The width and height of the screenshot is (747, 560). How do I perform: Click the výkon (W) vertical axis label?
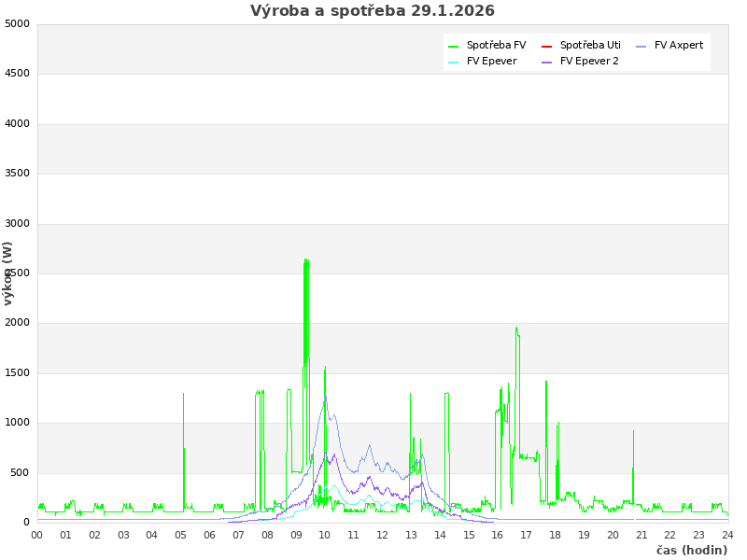click(8, 273)
